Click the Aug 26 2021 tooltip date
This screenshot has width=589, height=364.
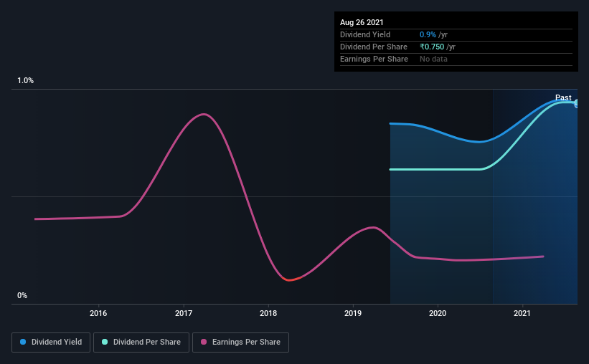tap(362, 23)
